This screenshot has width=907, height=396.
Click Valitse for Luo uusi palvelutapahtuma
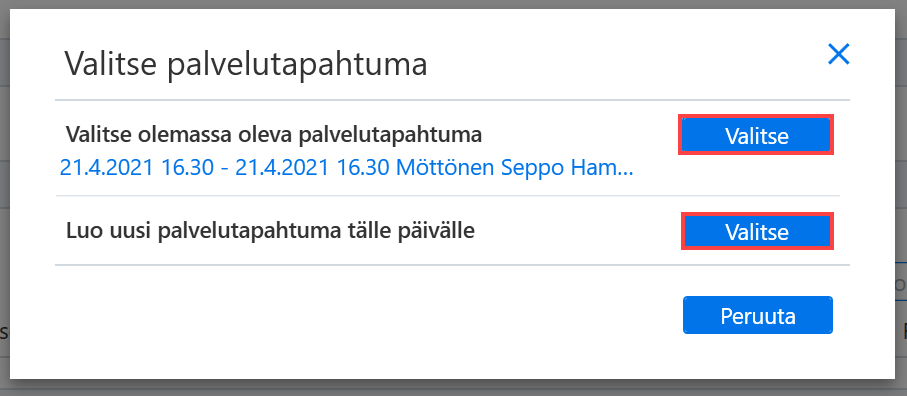(x=757, y=231)
